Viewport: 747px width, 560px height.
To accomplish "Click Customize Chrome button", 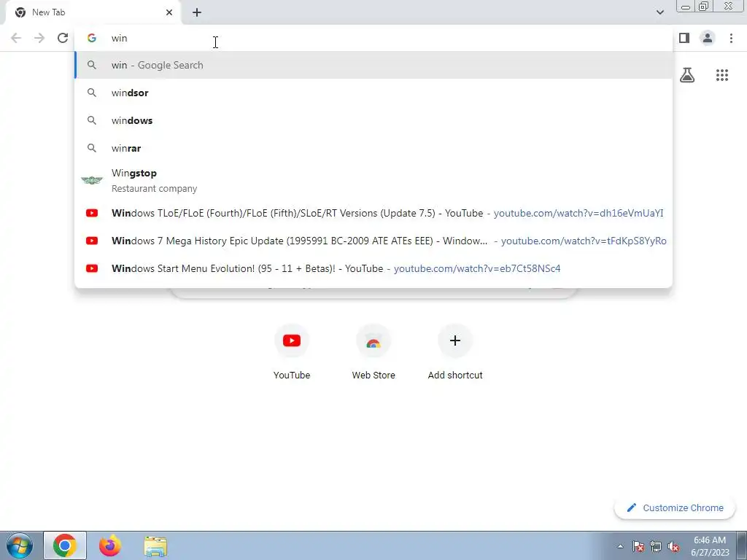I will 675,508.
